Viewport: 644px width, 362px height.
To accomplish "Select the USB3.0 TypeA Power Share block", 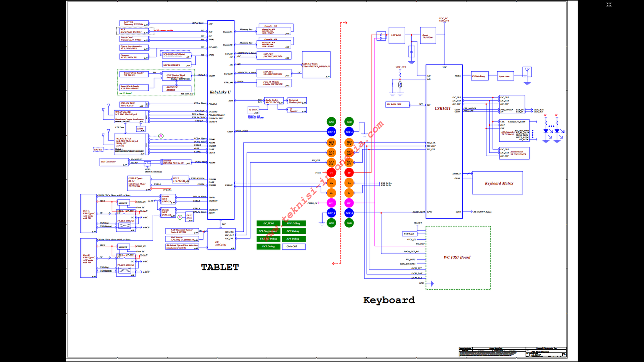I will [x=140, y=183].
